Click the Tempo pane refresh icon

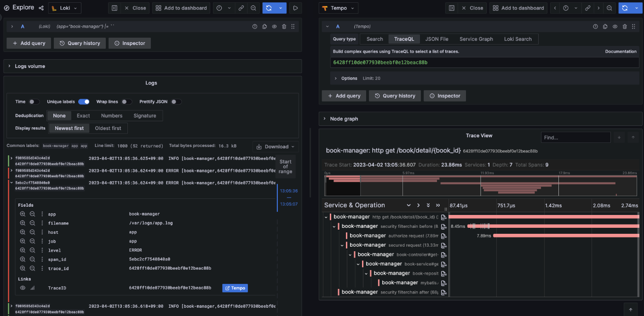[x=624, y=8]
